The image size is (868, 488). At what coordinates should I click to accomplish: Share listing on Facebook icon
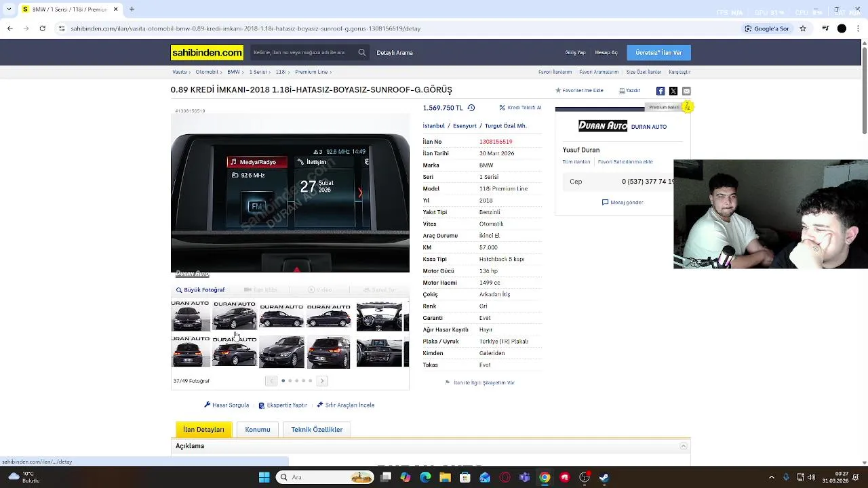660,91
